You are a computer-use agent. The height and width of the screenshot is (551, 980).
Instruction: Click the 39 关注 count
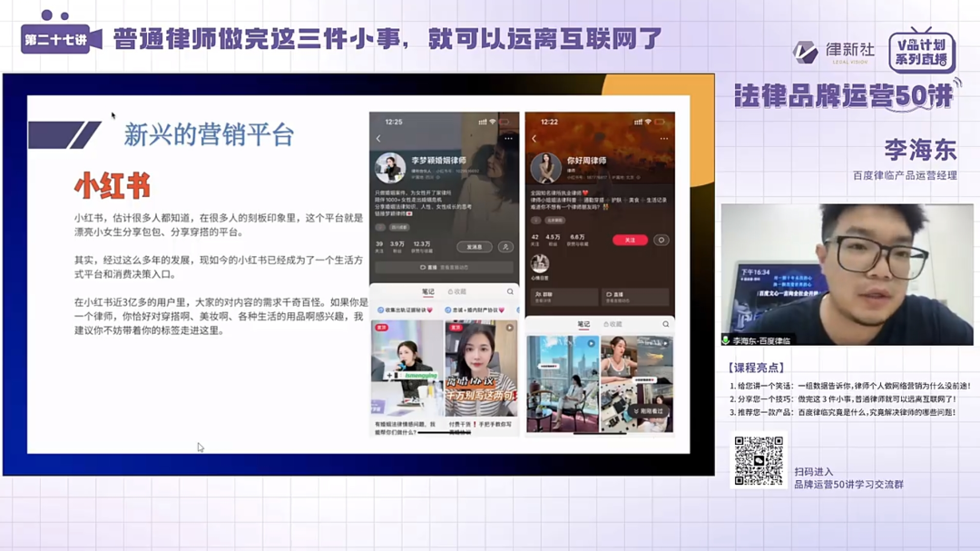(379, 246)
